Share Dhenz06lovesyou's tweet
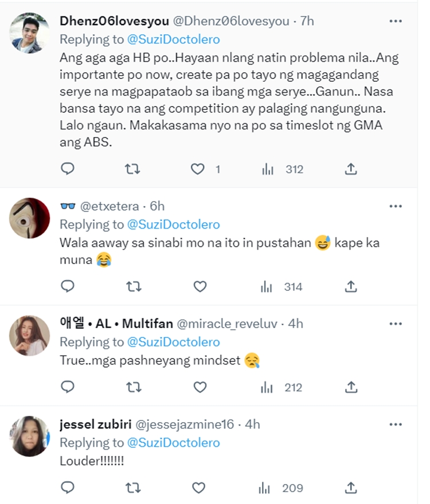 (x=350, y=169)
